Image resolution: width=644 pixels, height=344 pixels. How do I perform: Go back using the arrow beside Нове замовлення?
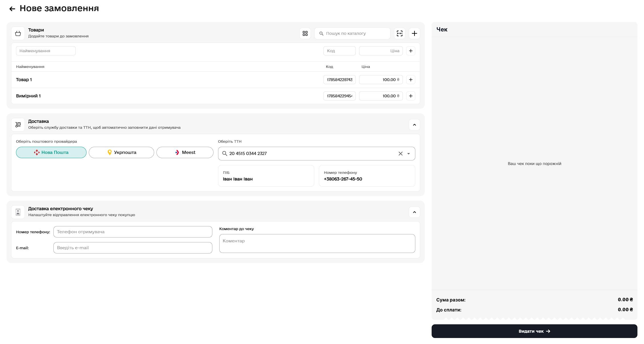tap(12, 9)
